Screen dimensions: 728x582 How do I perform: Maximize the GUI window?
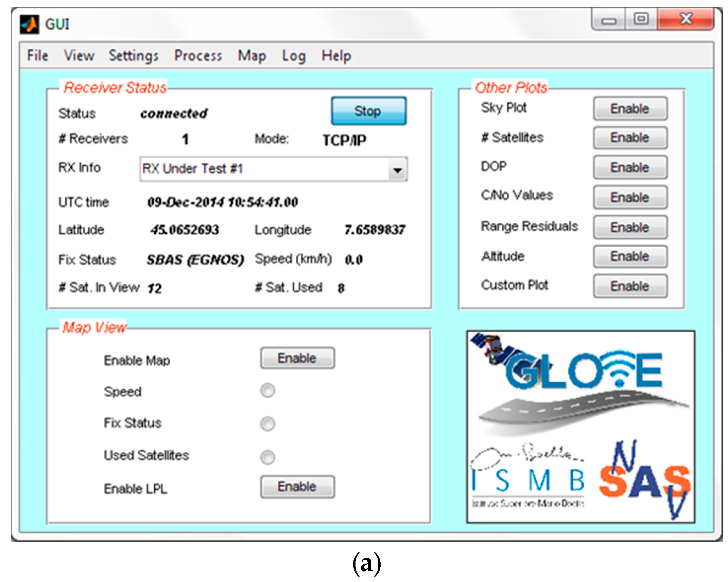pyautogui.click(x=641, y=19)
